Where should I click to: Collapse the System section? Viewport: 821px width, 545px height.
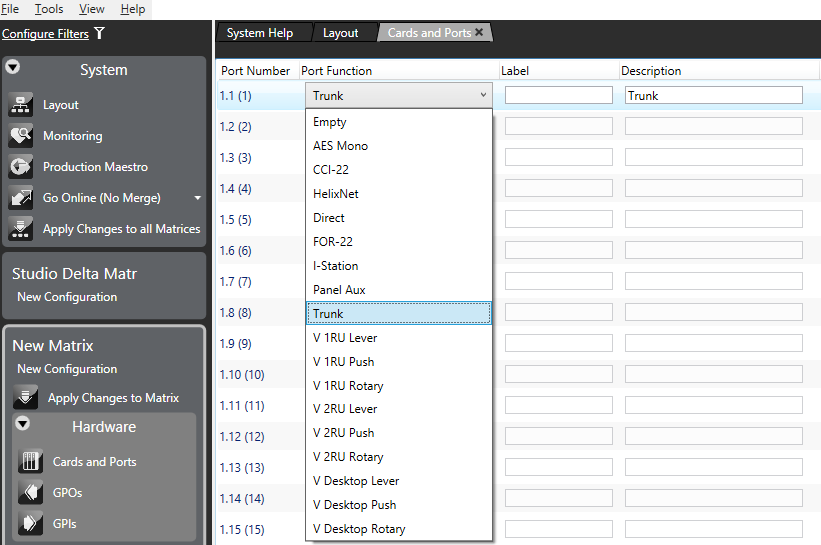(13, 68)
